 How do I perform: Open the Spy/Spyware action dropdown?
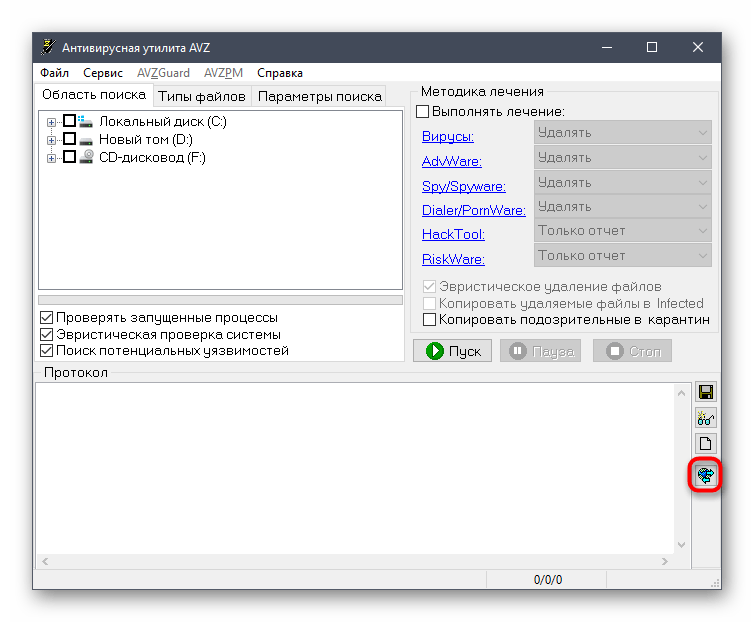point(622,182)
